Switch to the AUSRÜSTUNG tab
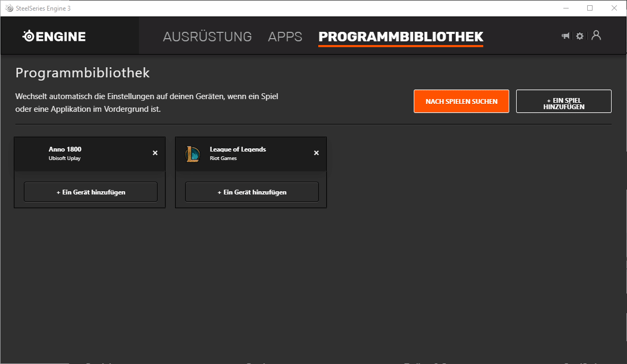Screen dimensions: 627x364 [207, 37]
